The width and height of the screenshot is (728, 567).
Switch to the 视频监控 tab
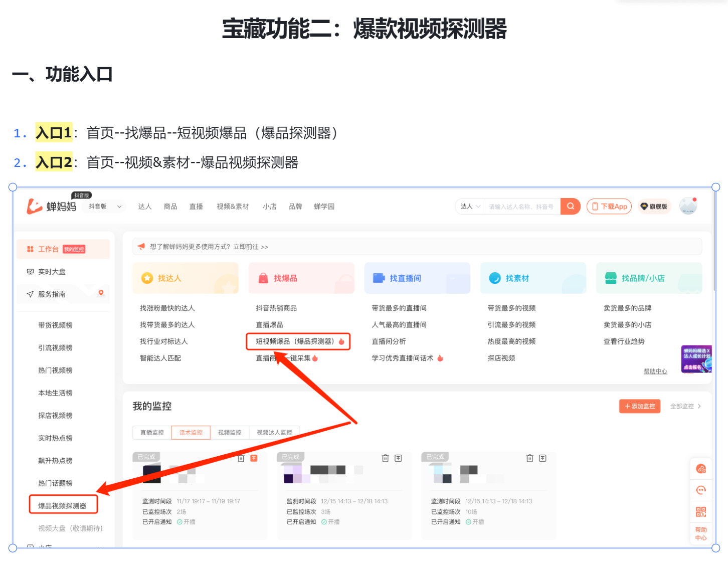(x=230, y=433)
